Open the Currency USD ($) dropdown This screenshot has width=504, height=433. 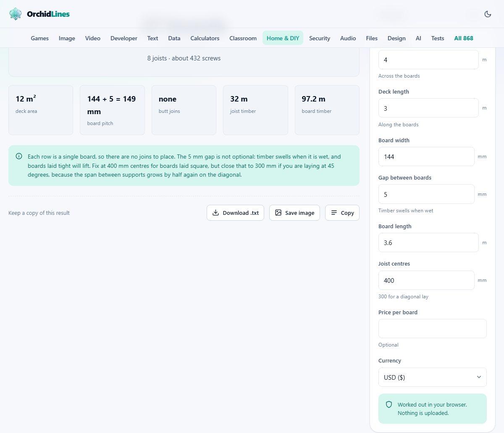(x=432, y=377)
